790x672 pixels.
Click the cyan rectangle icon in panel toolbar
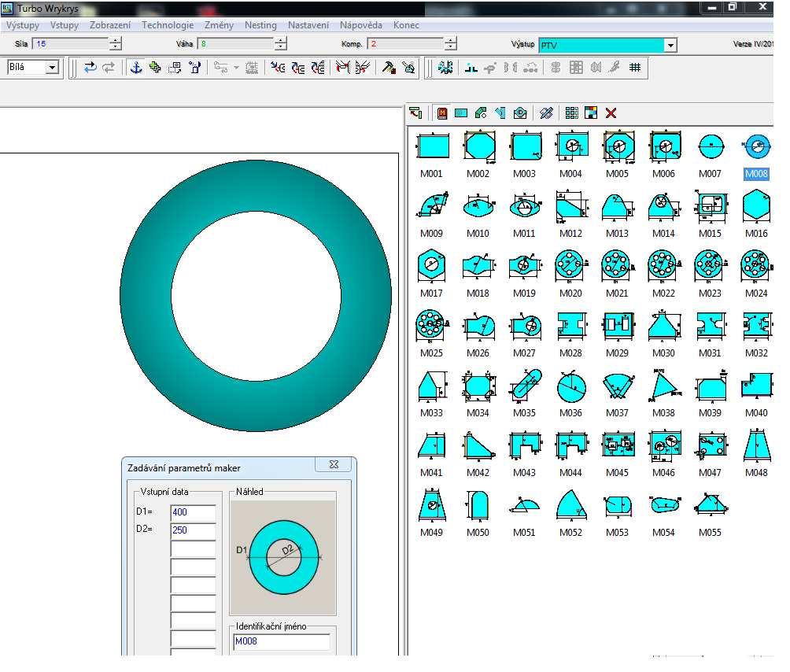461,113
